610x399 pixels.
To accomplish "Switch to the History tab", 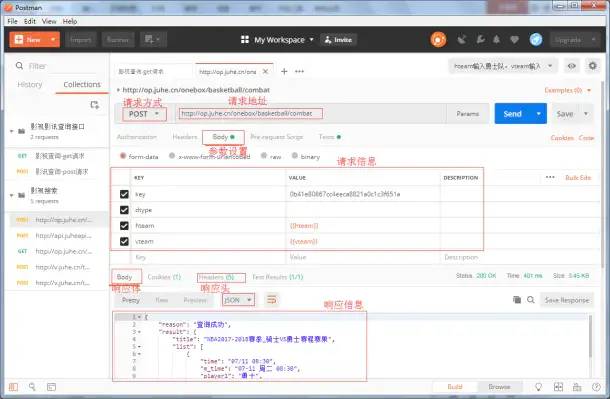I will [30, 84].
